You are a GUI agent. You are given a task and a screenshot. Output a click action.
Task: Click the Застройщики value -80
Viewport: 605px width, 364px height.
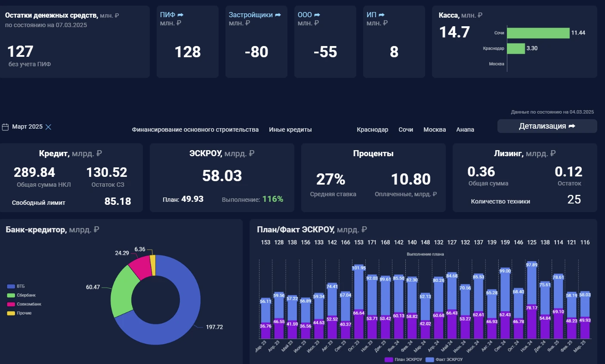tap(256, 52)
